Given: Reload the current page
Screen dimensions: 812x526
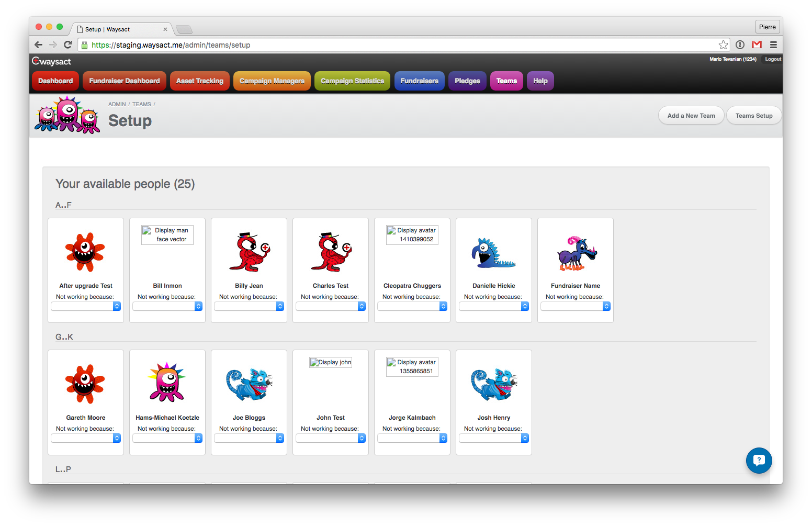Looking at the screenshot, I should 67,45.
